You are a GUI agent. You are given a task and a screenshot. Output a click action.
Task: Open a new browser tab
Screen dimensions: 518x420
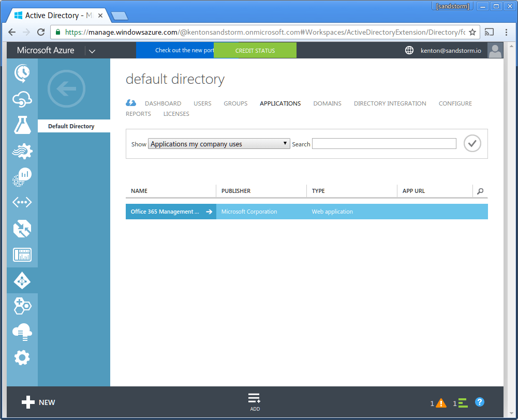(x=119, y=16)
